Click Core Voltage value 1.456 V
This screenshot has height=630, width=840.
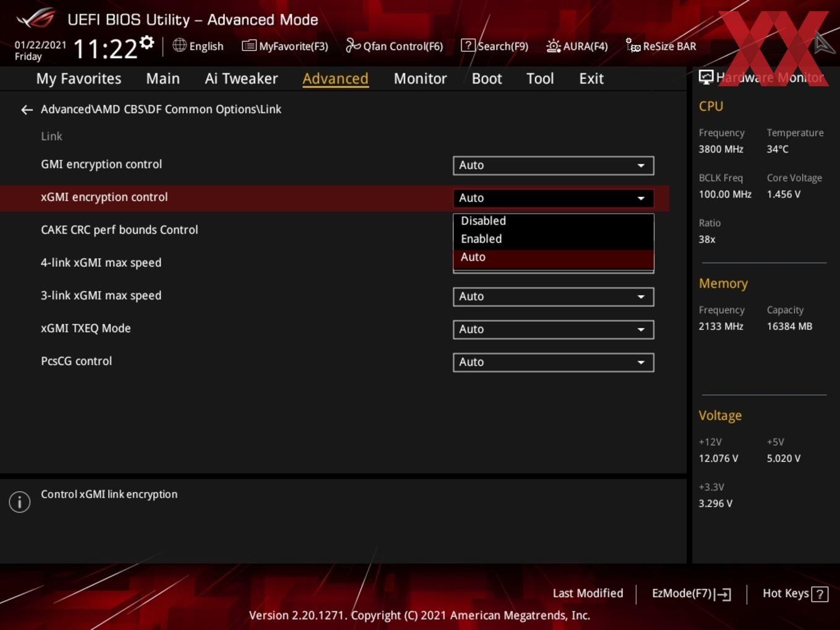(x=783, y=194)
